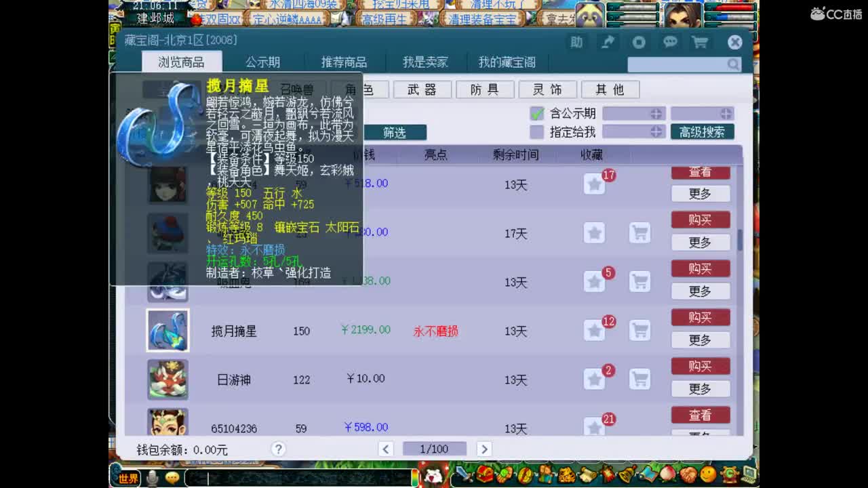
Task: Enable the 指定给我 checkbox
Action: click(x=538, y=131)
